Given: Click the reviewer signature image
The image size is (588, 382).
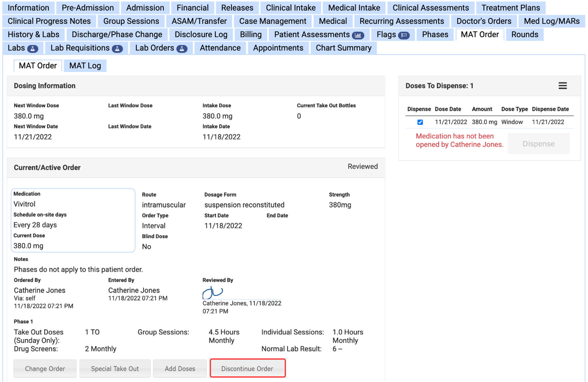Looking at the screenshot, I should [x=212, y=292].
